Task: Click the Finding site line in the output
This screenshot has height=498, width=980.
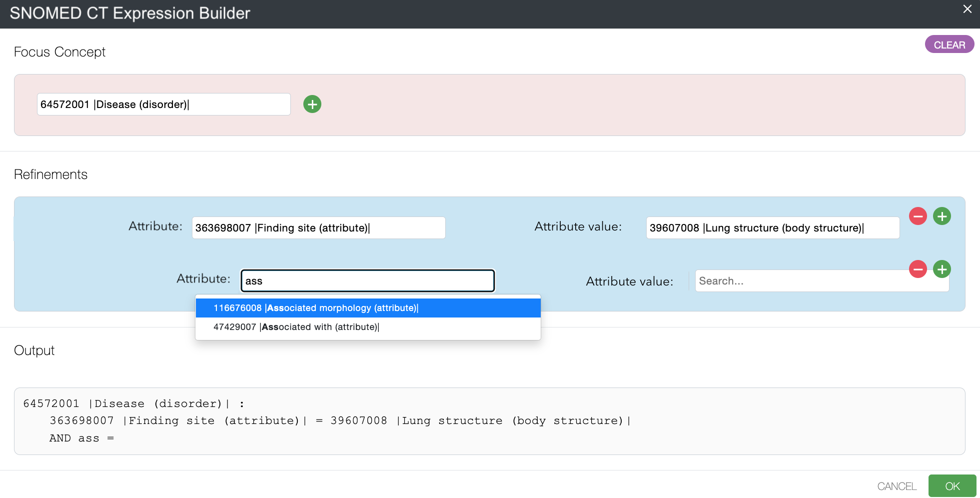Action: tap(340, 420)
